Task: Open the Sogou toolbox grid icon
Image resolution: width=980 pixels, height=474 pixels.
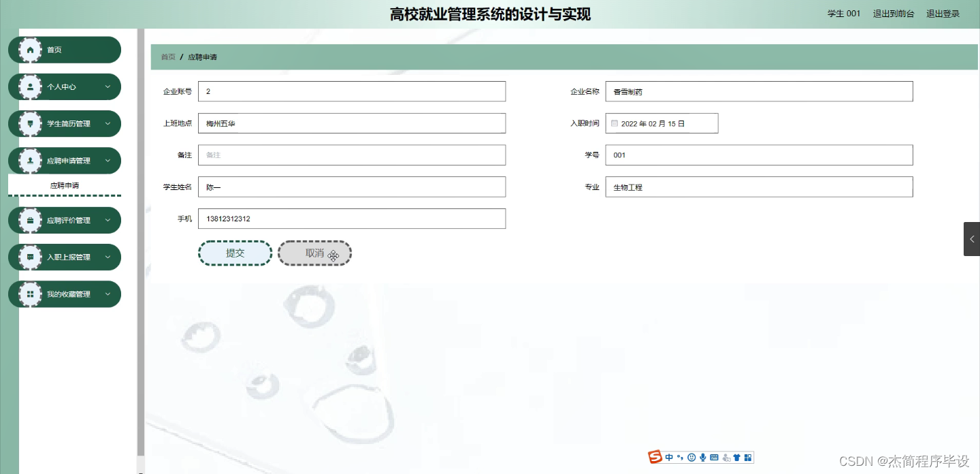Action: [749, 457]
